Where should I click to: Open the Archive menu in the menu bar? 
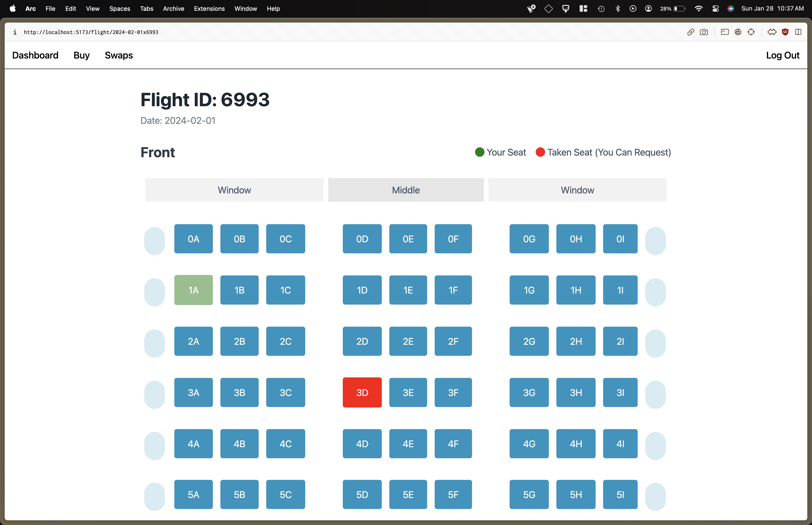[173, 8]
